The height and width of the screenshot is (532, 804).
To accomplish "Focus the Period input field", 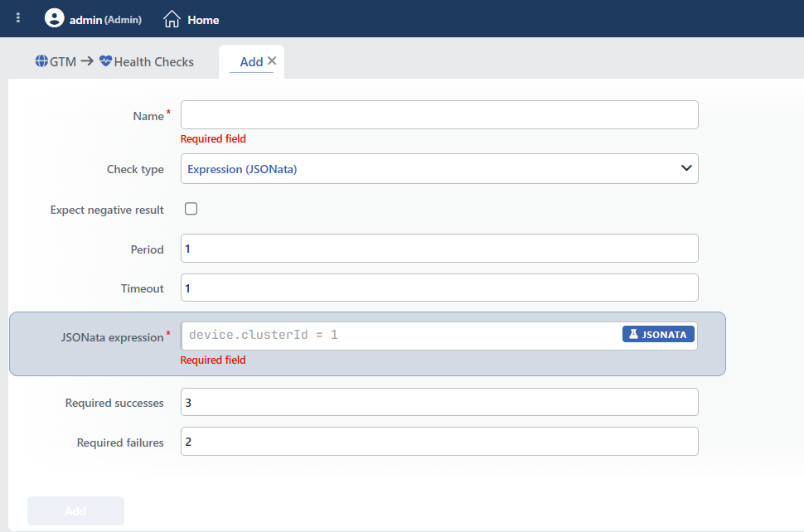I will point(439,249).
